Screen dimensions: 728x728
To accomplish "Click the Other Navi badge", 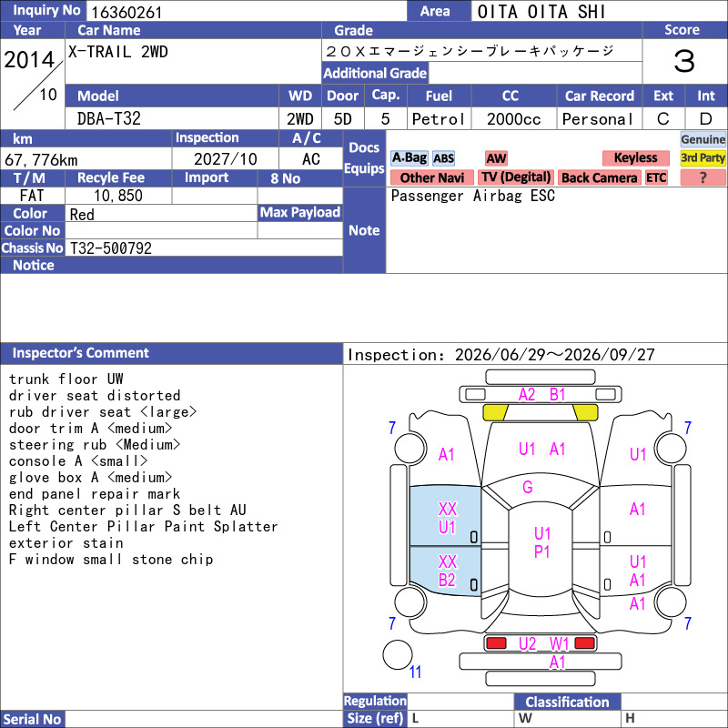I will [431, 177].
